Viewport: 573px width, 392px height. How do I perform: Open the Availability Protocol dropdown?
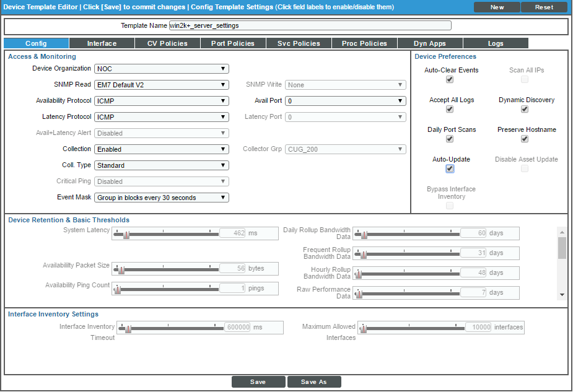click(x=160, y=100)
